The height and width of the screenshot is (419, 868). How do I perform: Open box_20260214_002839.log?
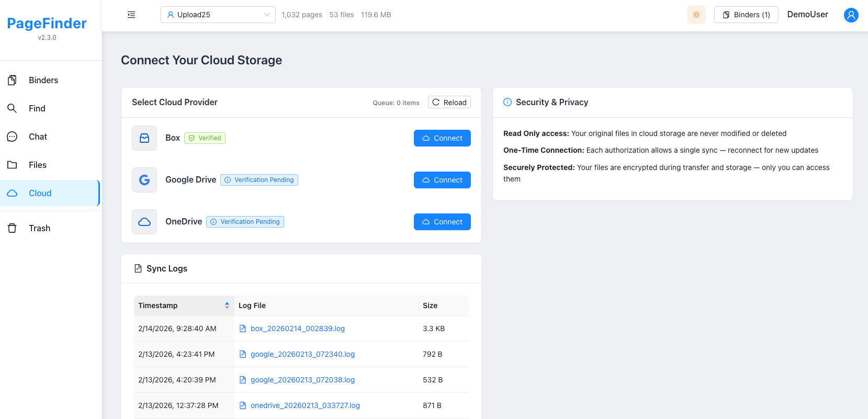tap(298, 329)
